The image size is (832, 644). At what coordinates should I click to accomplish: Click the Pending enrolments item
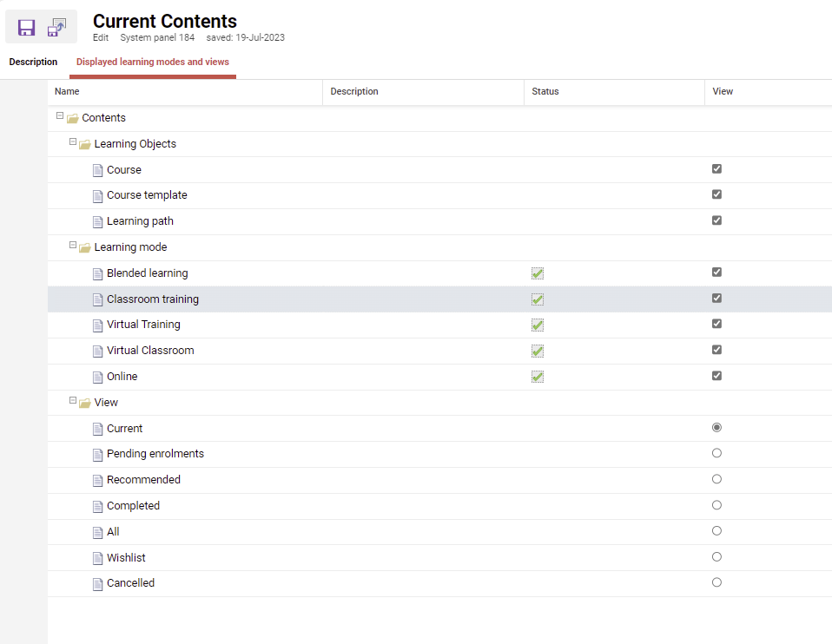tap(155, 454)
